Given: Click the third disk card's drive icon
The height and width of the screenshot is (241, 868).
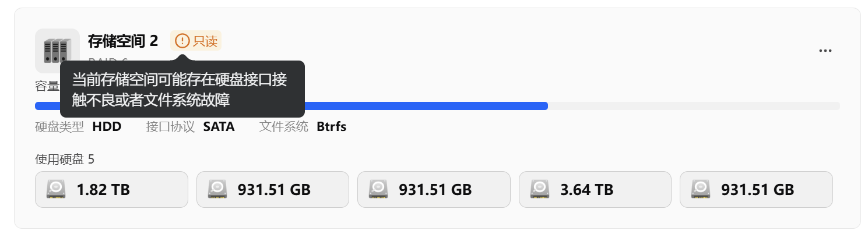Looking at the screenshot, I should (378, 189).
